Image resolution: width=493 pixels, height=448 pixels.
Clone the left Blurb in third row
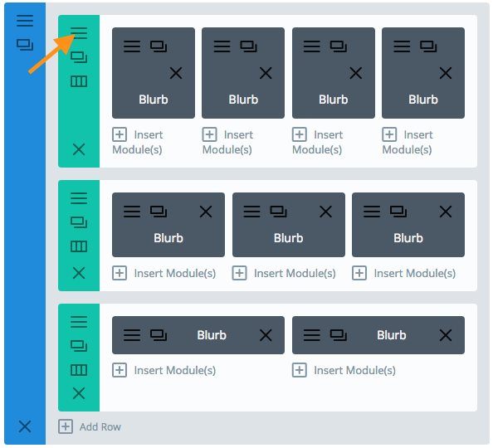click(x=159, y=335)
